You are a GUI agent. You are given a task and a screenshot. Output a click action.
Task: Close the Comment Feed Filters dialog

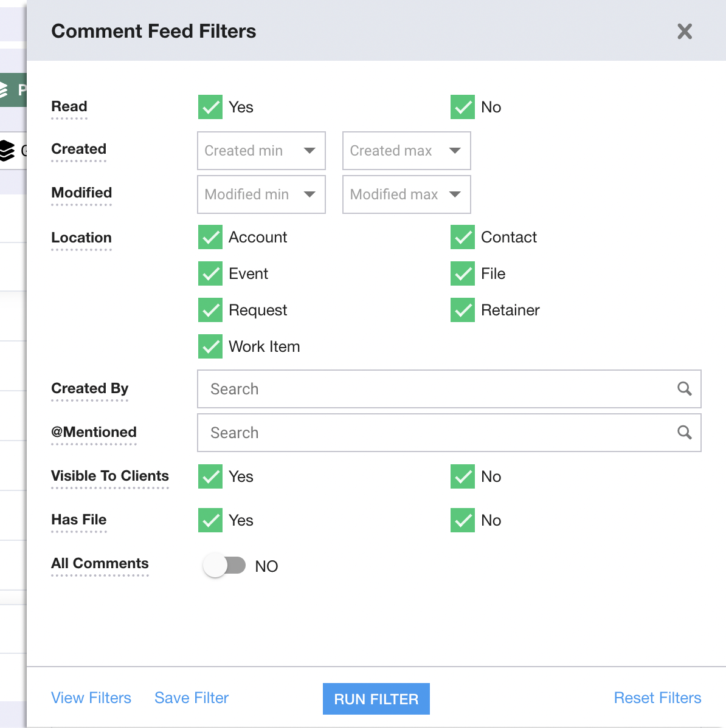click(x=685, y=32)
